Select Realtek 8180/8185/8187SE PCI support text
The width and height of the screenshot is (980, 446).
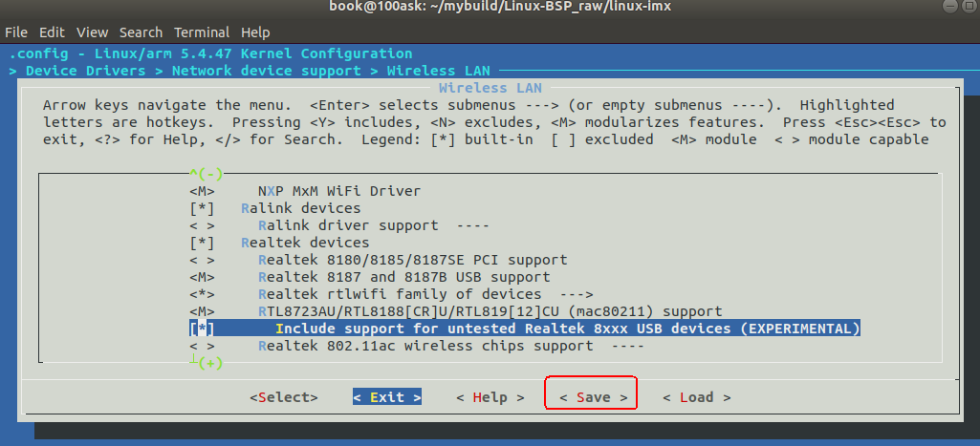point(412,260)
